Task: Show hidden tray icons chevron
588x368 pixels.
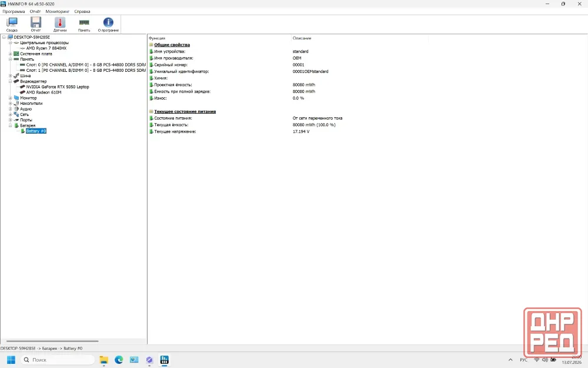Action: tap(510, 360)
